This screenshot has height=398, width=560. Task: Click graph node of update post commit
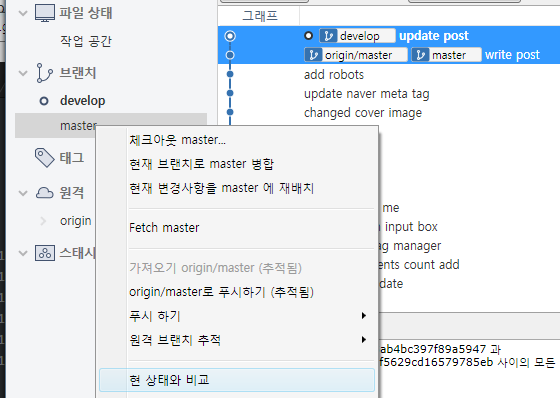click(230, 36)
